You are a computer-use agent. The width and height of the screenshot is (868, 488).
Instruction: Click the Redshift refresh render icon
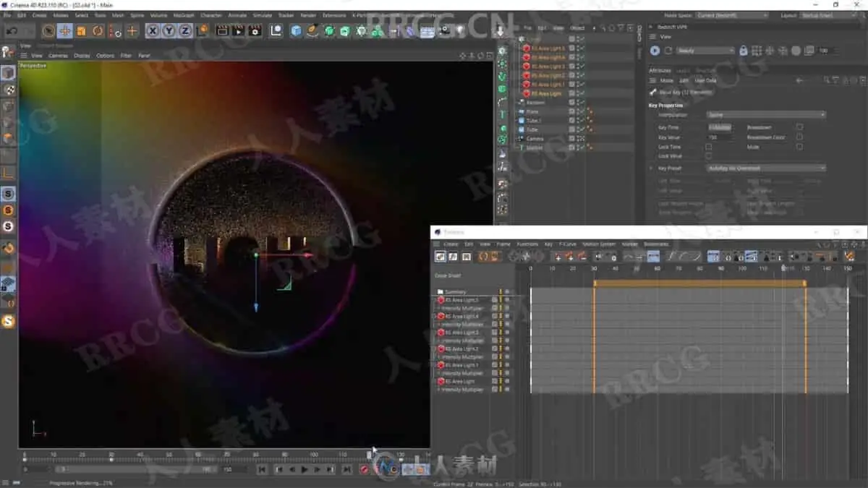(668, 51)
